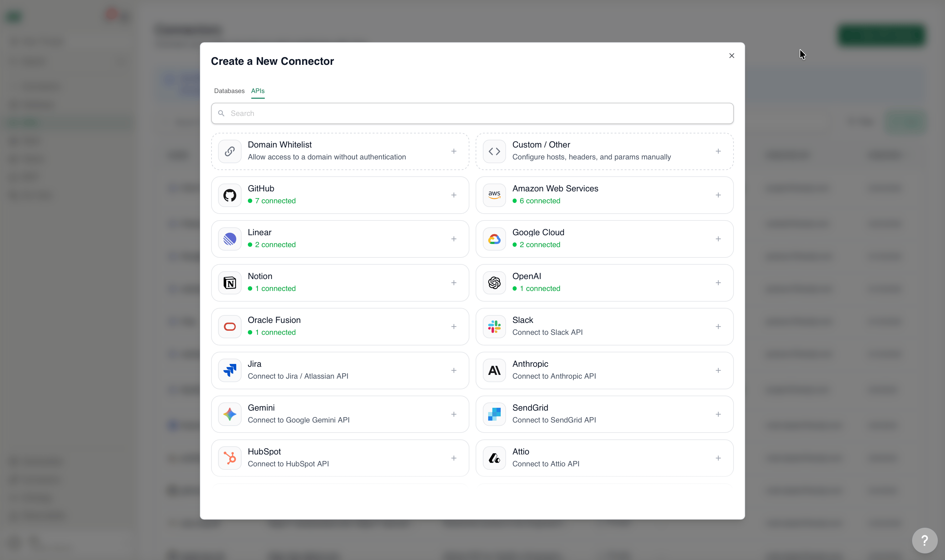Click the Oracle Fusion logo icon
Screen dimensions: 945x560
pos(230,326)
